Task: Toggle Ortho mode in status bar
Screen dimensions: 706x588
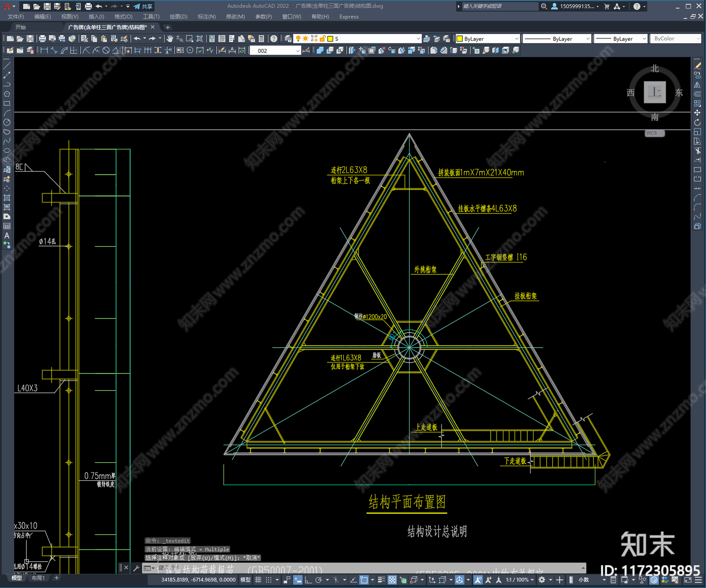Action: coord(308,580)
